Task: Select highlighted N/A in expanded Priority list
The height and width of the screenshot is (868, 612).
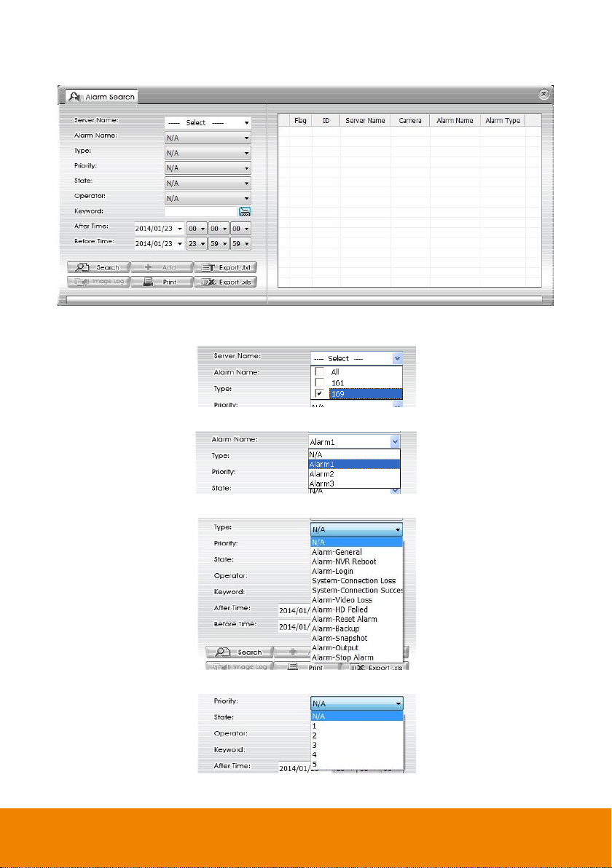Action: (357, 716)
